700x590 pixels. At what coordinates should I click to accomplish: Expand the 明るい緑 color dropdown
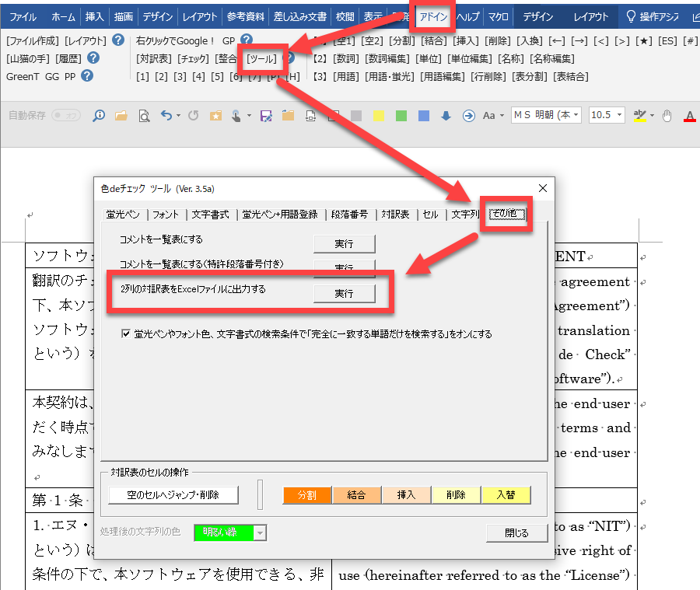pyautogui.click(x=260, y=532)
